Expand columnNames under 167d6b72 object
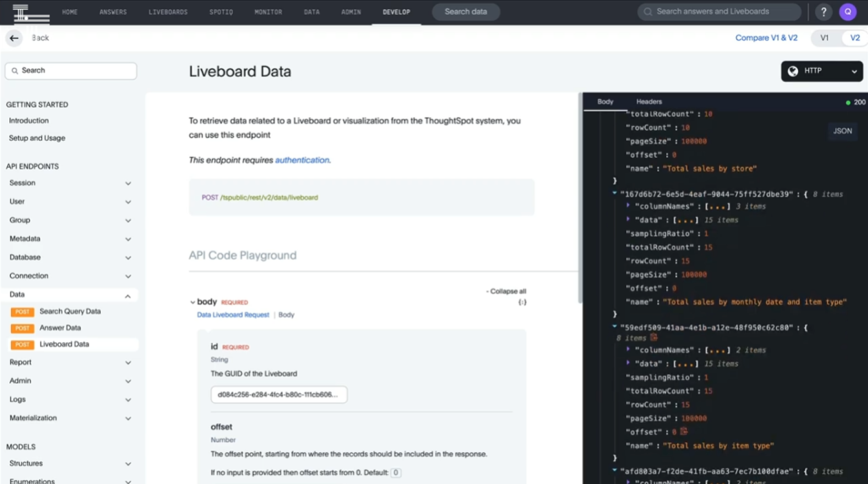 coord(628,205)
